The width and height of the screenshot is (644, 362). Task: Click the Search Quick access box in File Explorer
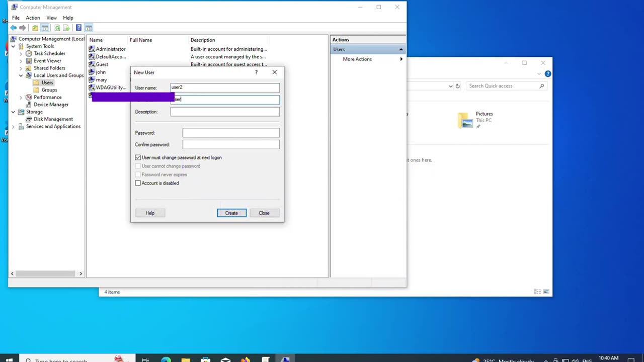tap(506, 86)
